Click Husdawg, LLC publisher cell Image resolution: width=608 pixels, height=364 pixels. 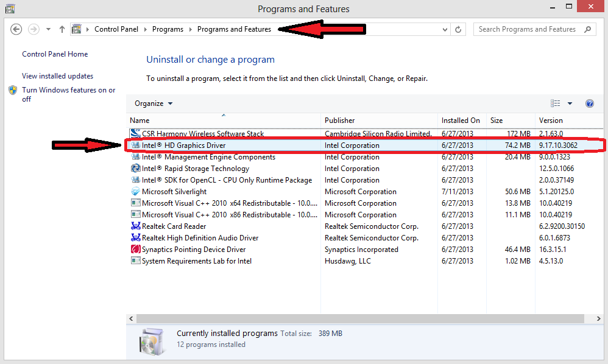coord(348,261)
